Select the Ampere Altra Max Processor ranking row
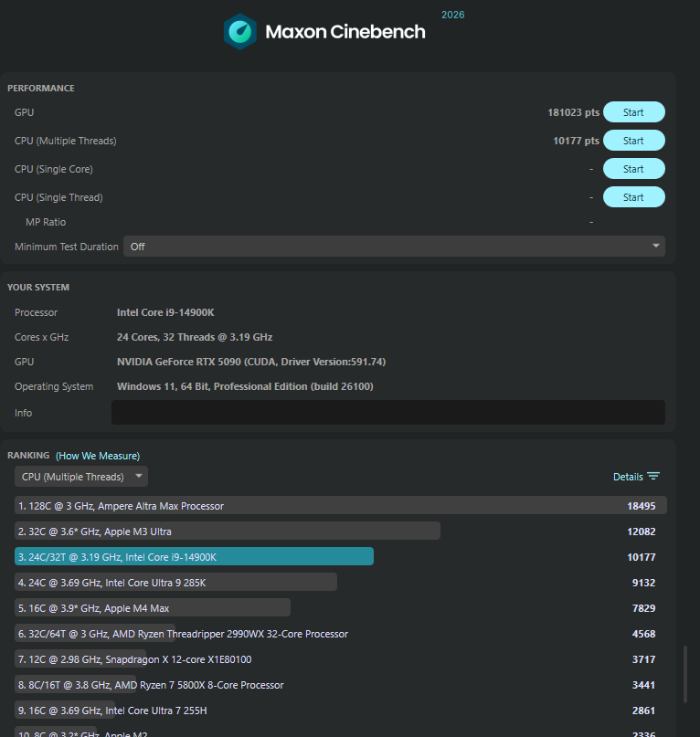Viewport: 700px width, 737px height. (x=341, y=506)
